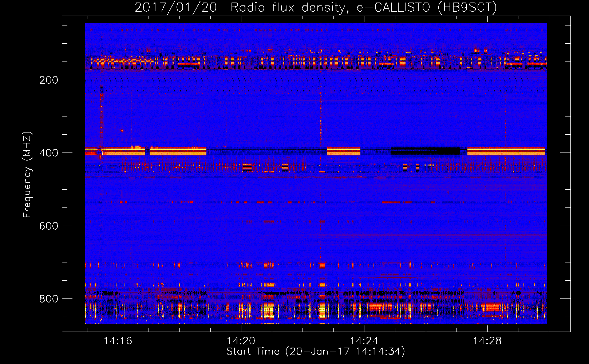Click the plot title '2017/01/20 Radio flux density'
The height and width of the screenshot is (364, 589).
coord(316,7)
